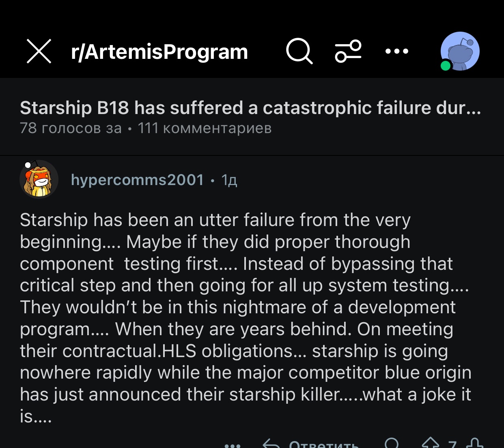Open comment's three-dot options menu
The height and width of the screenshot is (448, 504).
click(233, 445)
